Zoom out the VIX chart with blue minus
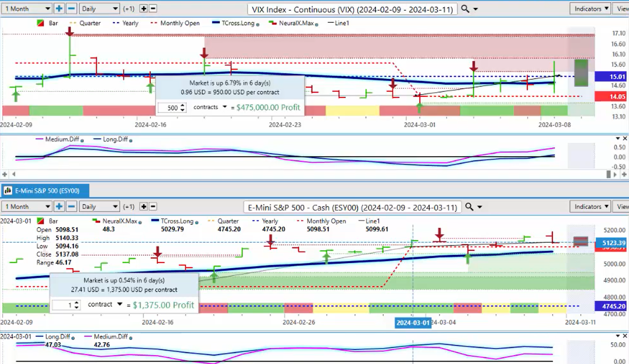629x364 pixels. click(71, 8)
